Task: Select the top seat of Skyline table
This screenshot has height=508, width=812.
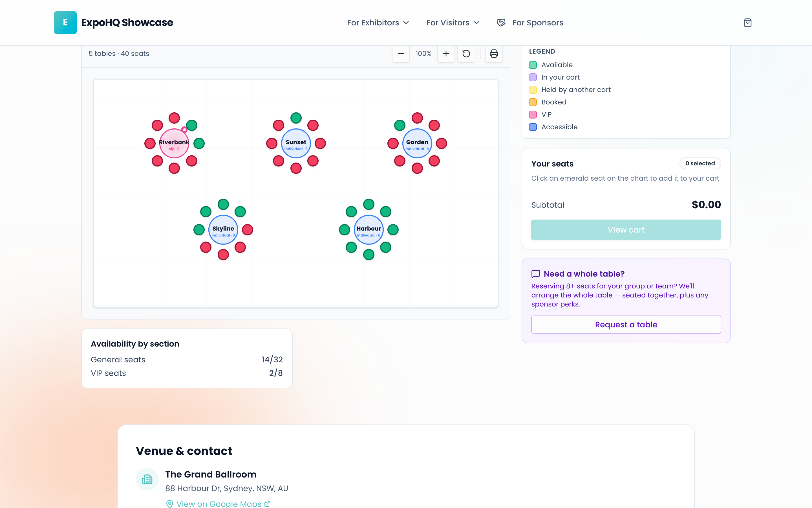Action: [223, 204]
